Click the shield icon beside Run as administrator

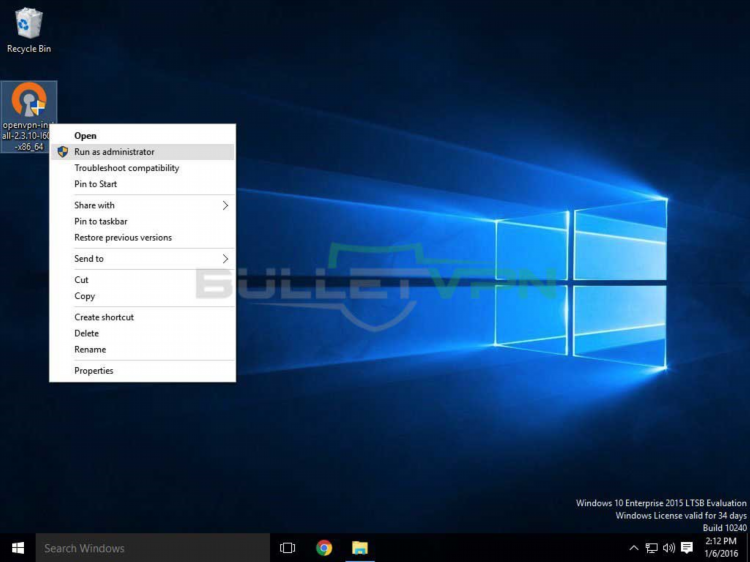(x=62, y=152)
